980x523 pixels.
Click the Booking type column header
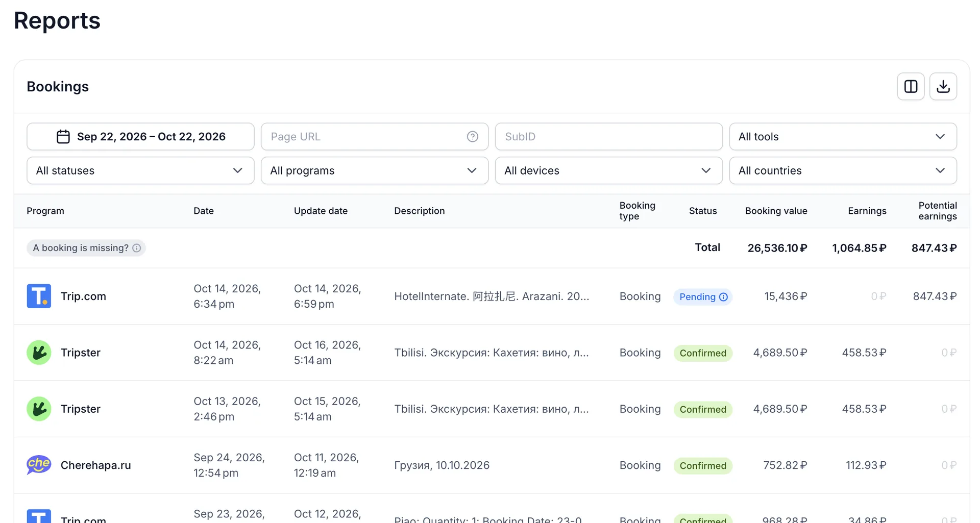tap(637, 211)
